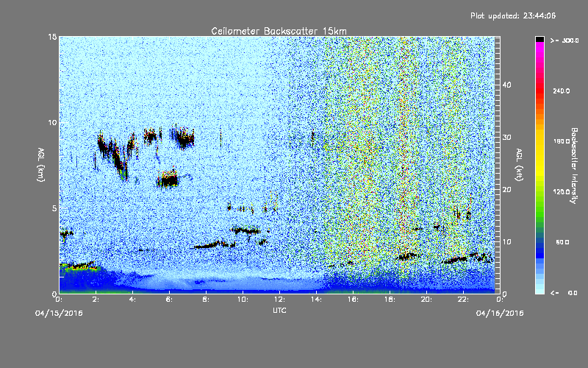Click the start date 04/15/2016 label
Screen dimensions: 588x368
(59, 313)
